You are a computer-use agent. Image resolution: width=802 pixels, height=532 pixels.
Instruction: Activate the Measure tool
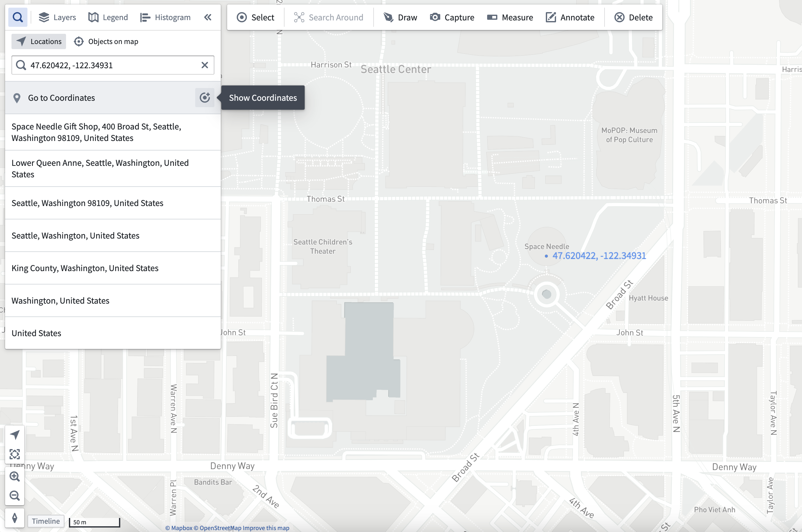pyautogui.click(x=510, y=17)
